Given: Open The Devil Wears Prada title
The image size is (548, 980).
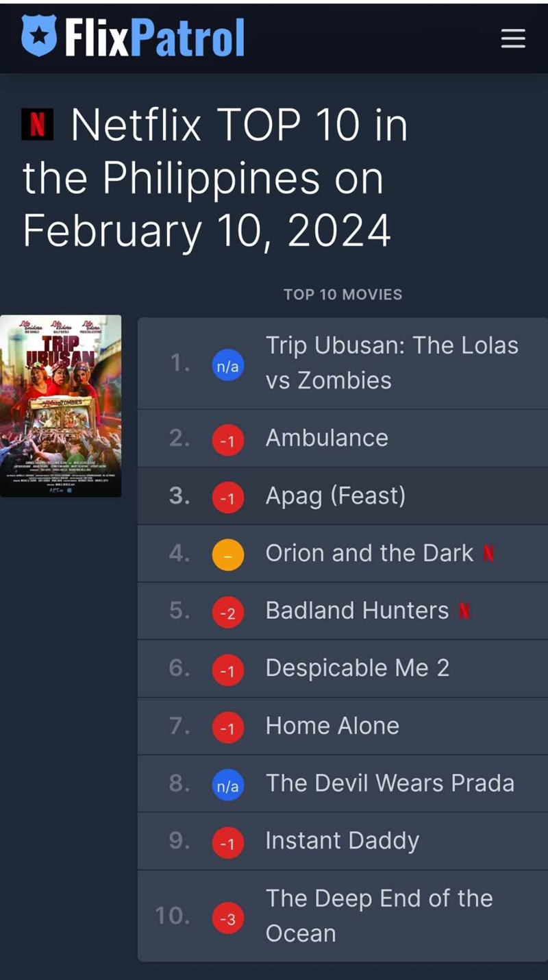Looking at the screenshot, I should (390, 783).
